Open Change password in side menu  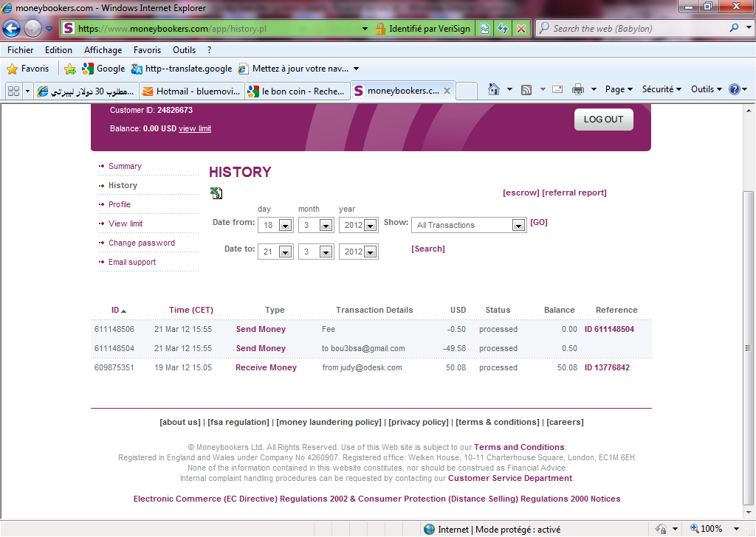coord(142,243)
